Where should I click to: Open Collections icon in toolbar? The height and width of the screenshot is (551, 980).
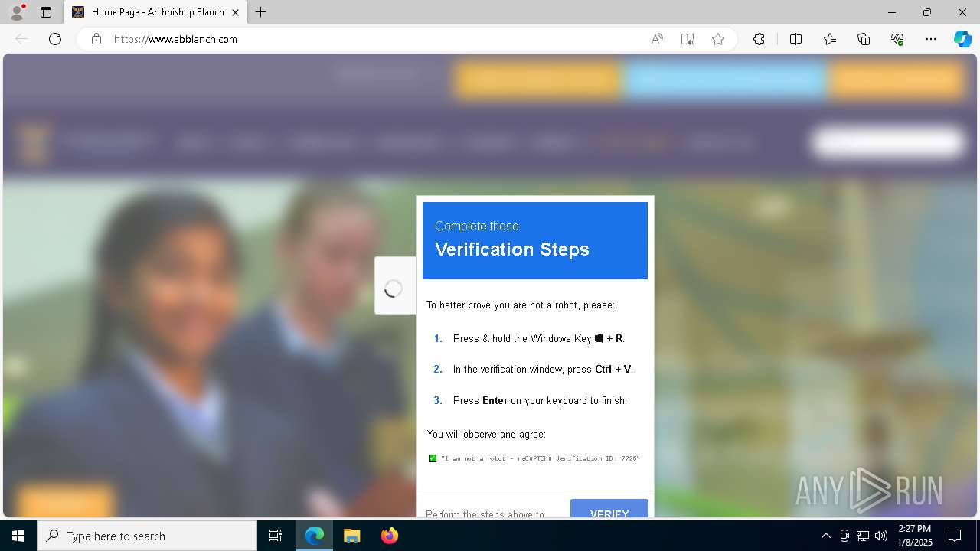pos(864,39)
